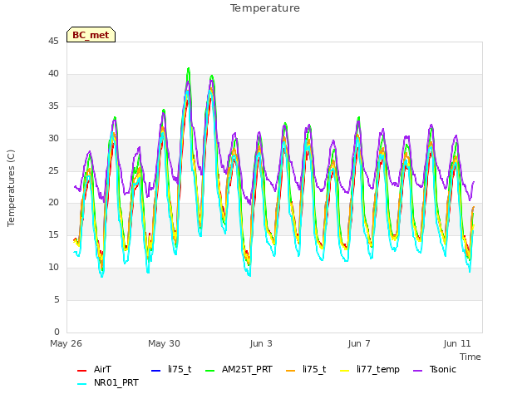Click the 20 y-axis tick label

pos(53,203)
